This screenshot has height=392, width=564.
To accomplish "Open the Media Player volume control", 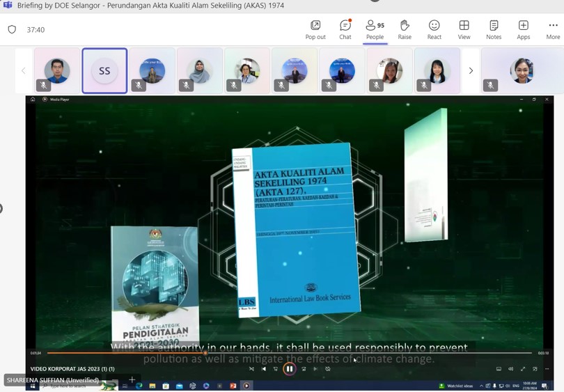I will [x=511, y=368].
